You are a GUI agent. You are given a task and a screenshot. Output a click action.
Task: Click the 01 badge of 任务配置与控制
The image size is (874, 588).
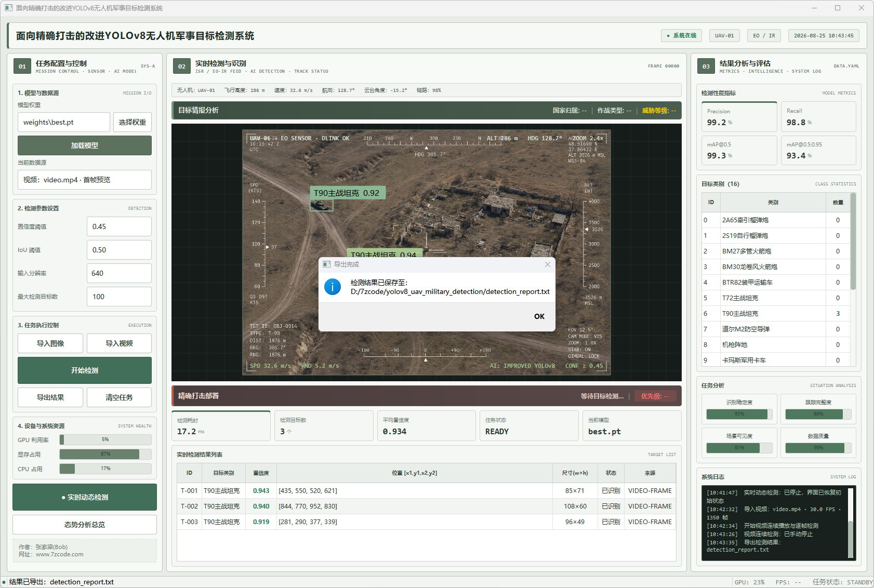pyautogui.click(x=22, y=66)
